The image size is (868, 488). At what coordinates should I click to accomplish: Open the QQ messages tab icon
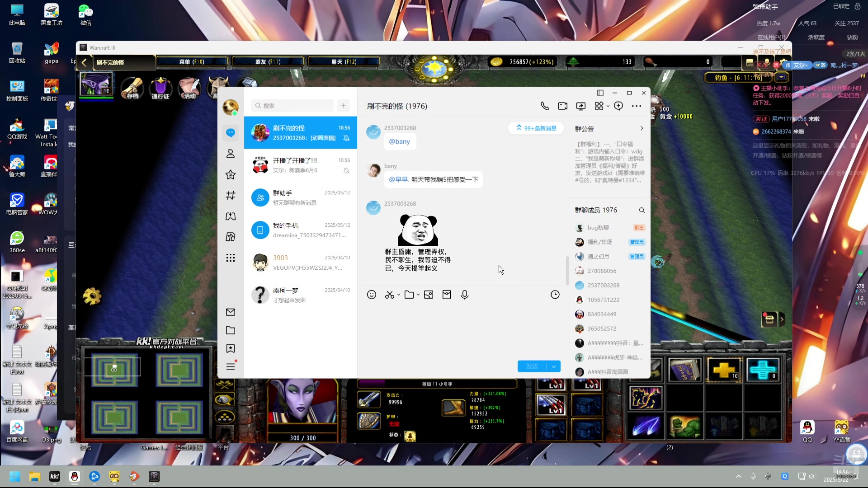[231, 133]
